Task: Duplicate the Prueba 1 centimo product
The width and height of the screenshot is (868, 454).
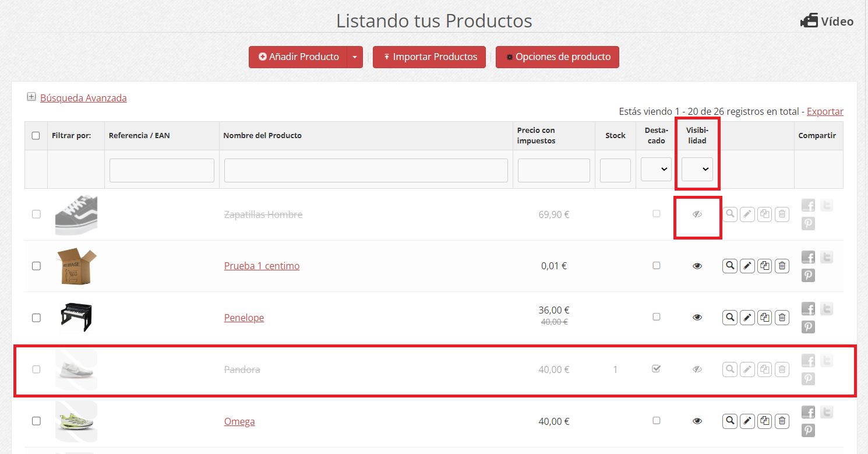Action: pyautogui.click(x=764, y=266)
